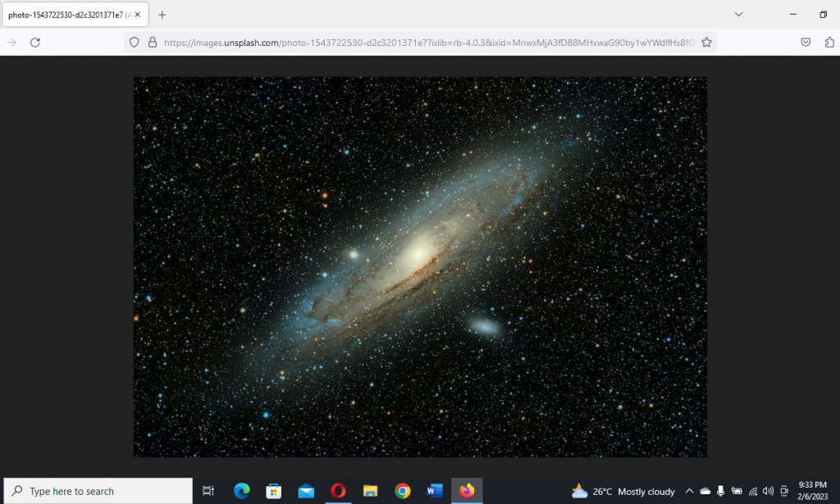The height and width of the screenshot is (504, 840).
Task: Open Microsoft Word from the taskbar
Action: click(434, 491)
